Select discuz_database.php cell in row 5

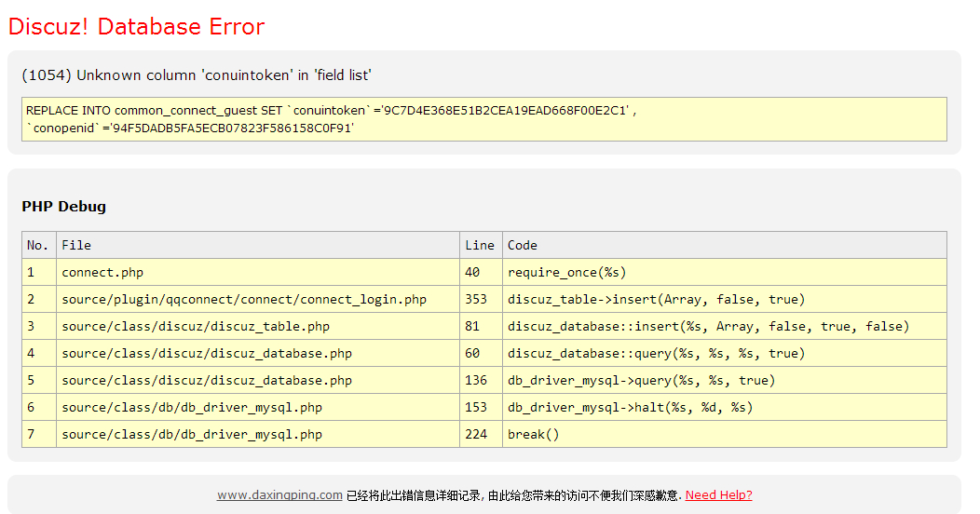click(x=258, y=380)
